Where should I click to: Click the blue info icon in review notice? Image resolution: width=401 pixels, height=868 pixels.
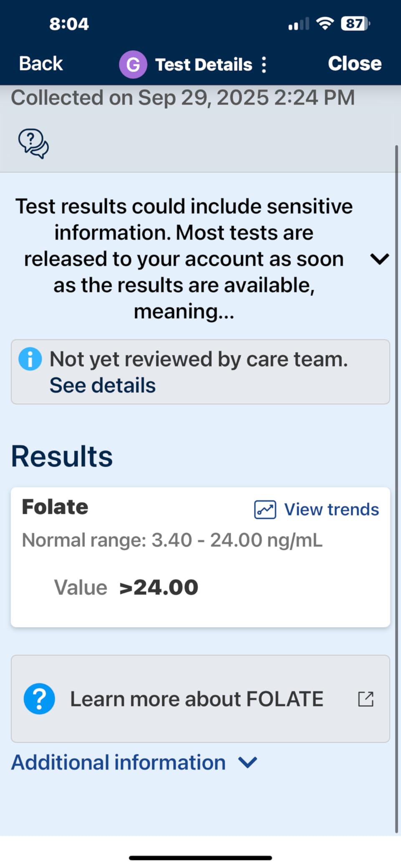click(30, 359)
